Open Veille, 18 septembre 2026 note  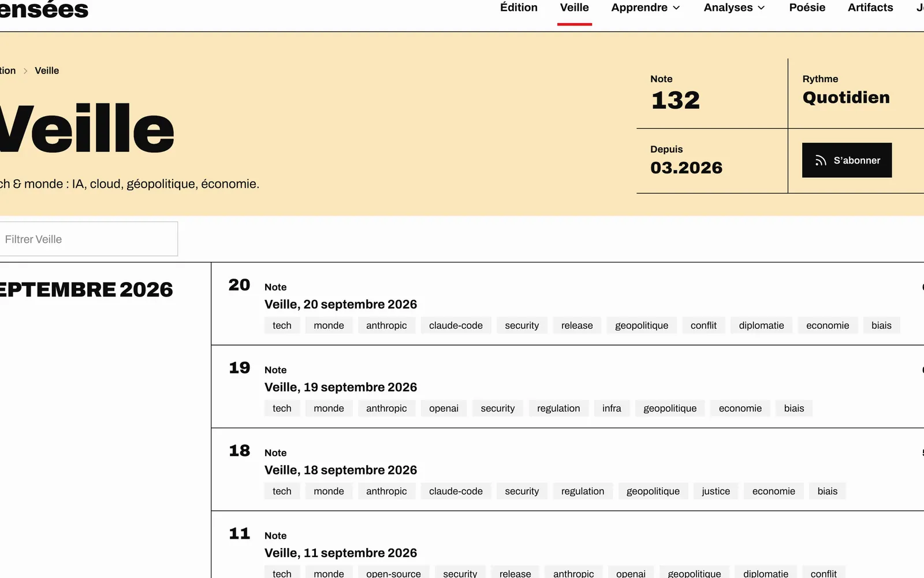341,470
